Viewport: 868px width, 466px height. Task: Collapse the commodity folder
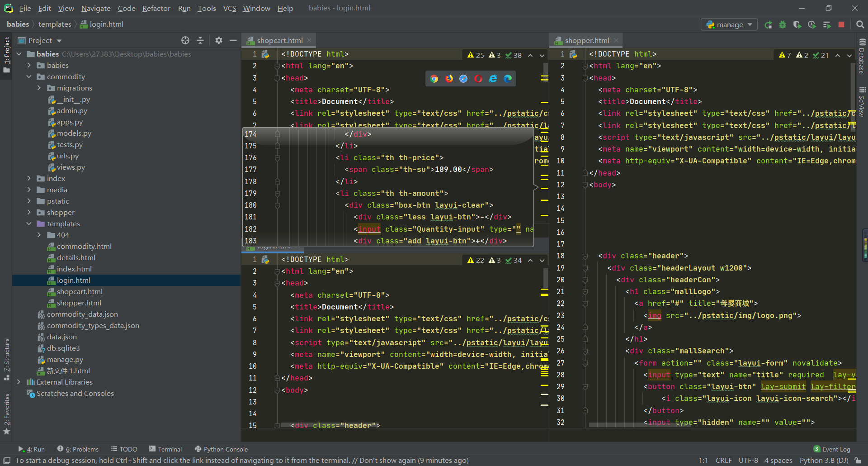(29, 76)
